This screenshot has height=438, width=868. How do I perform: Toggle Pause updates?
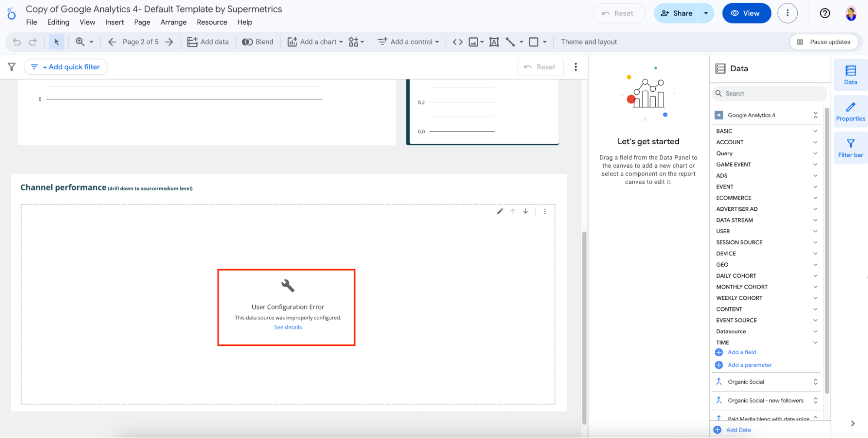tap(824, 42)
